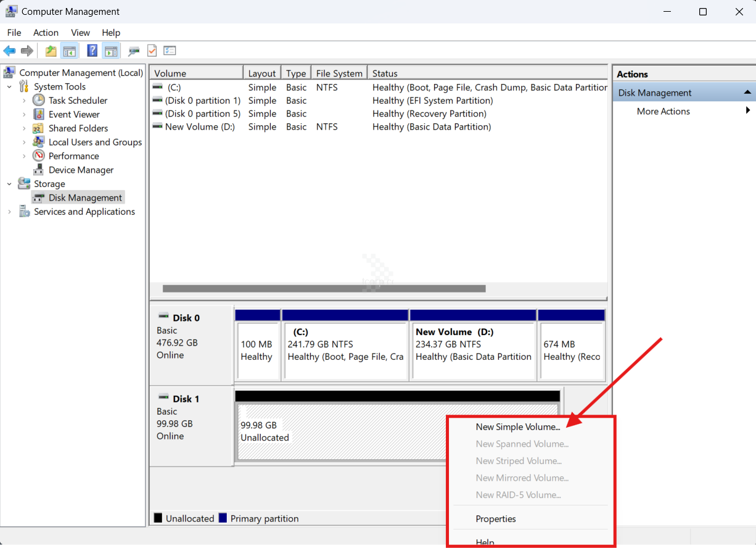This screenshot has width=756, height=548.
Task: Expand the Task Scheduler tree node
Action: 24,101
